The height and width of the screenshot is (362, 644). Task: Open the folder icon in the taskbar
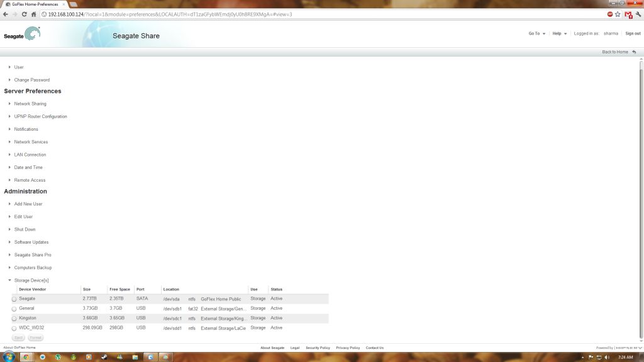[135, 357]
